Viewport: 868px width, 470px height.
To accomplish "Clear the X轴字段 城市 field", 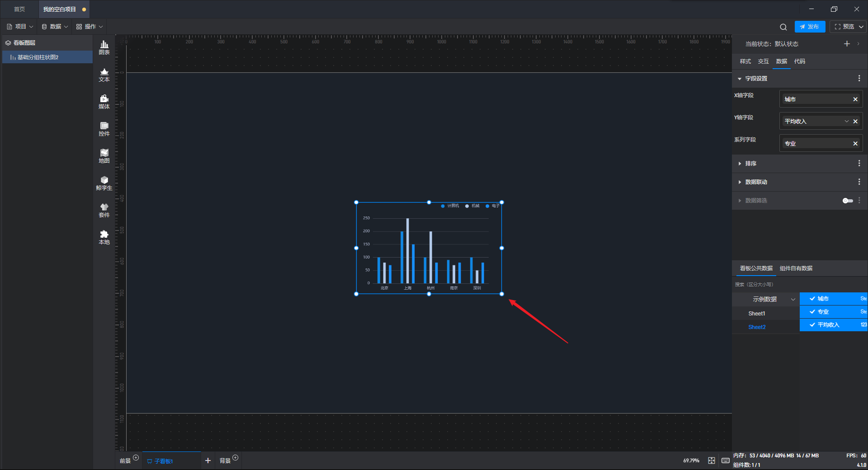I will click(855, 99).
